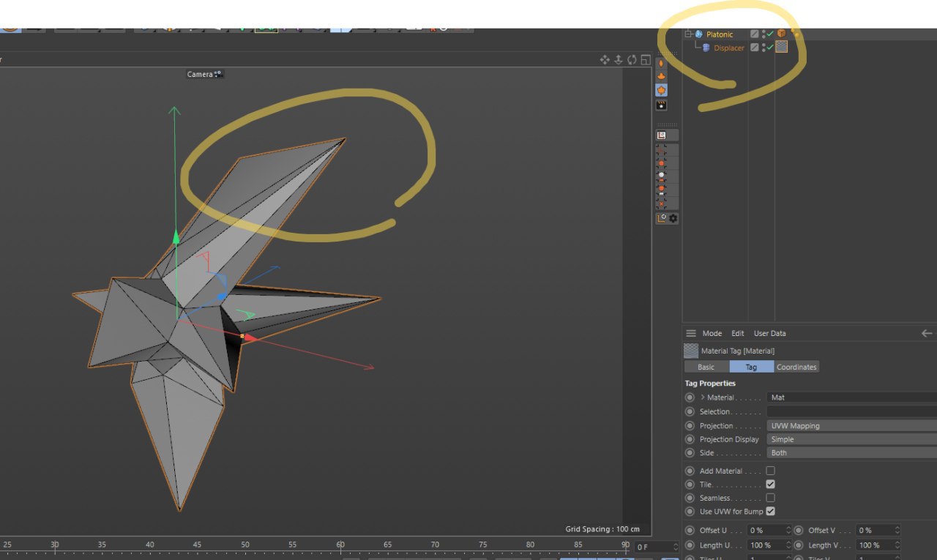Click the Material Tag preview thumbnail
This screenshot has height=560, width=937.
691,351
